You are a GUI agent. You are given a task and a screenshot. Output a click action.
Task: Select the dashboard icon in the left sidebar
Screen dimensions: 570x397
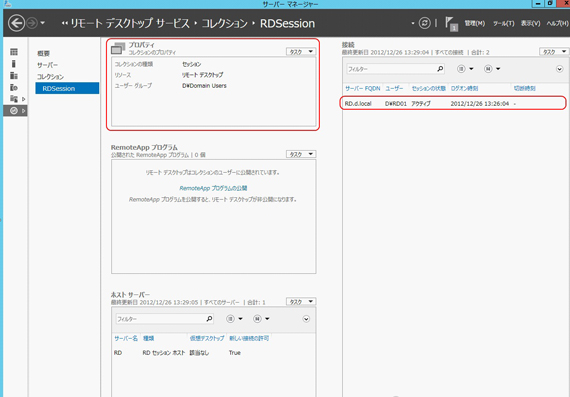(14, 52)
